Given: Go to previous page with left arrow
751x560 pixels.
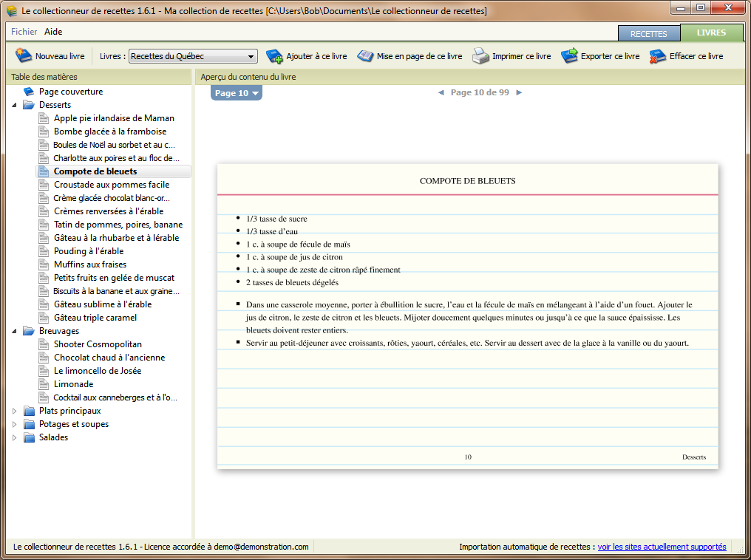Looking at the screenshot, I should 441,93.
